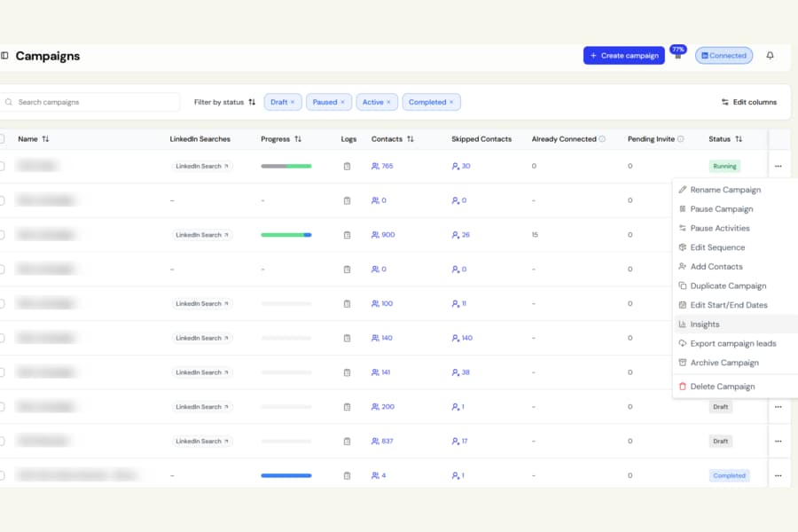This screenshot has height=532, width=798.
Task: Open the logs icon for the 200-contact campaign
Action: point(347,407)
